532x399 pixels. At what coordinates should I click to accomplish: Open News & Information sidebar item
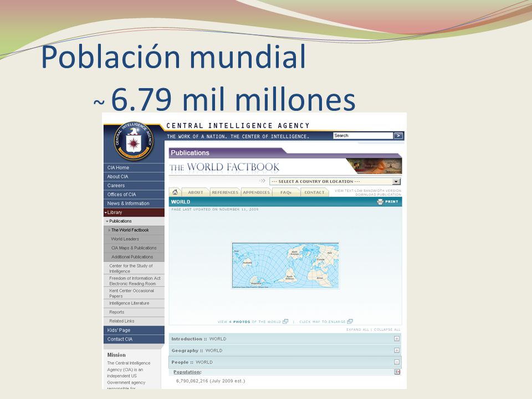(x=134, y=203)
